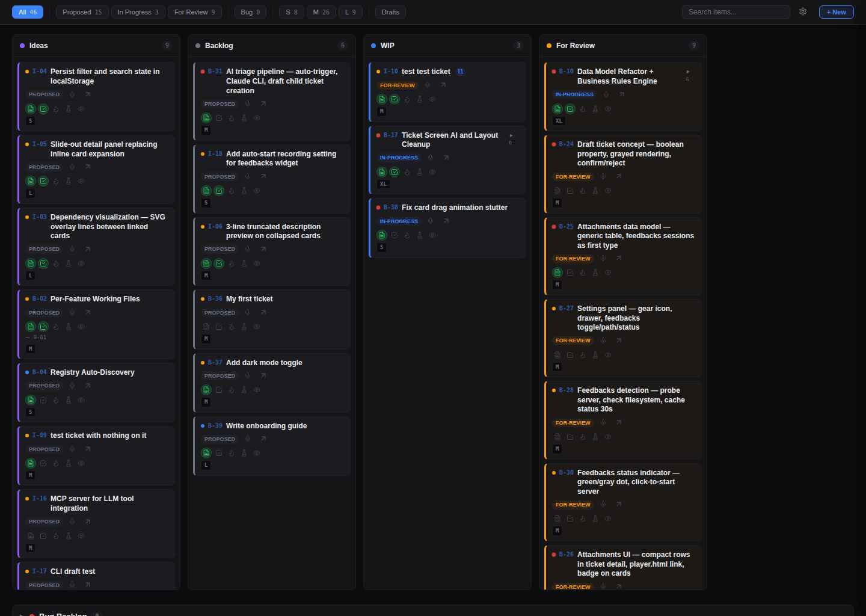Open the PROPOSED status badge on B-31

[220, 104]
